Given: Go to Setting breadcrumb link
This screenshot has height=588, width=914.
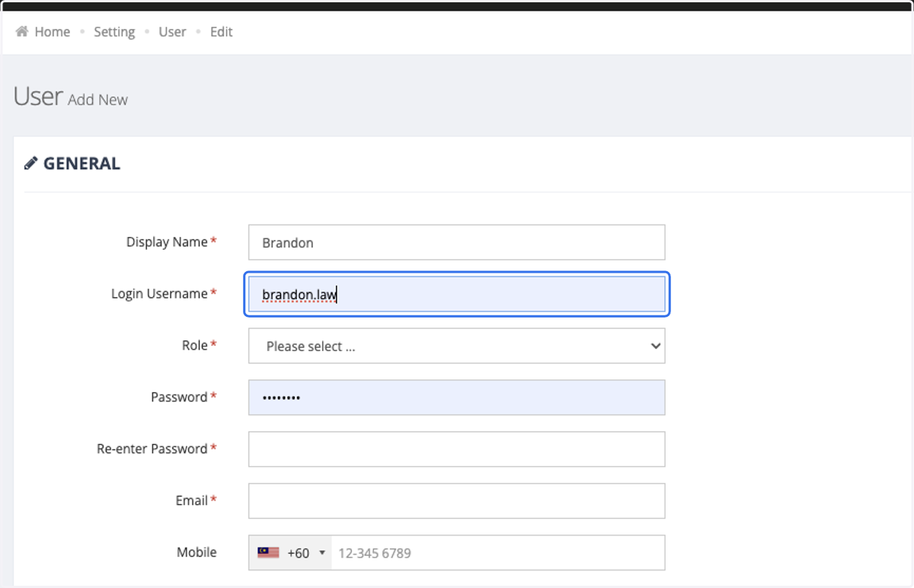Looking at the screenshot, I should (114, 32).
